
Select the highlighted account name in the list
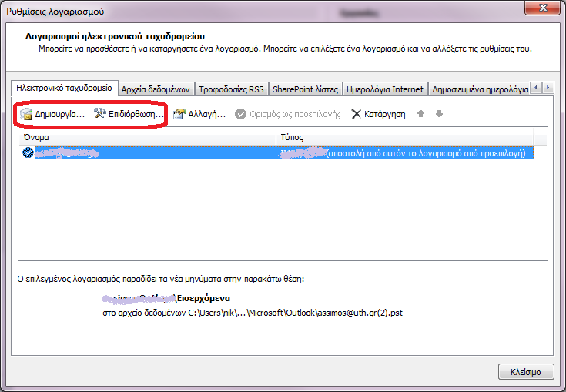(x=67, y=153)
